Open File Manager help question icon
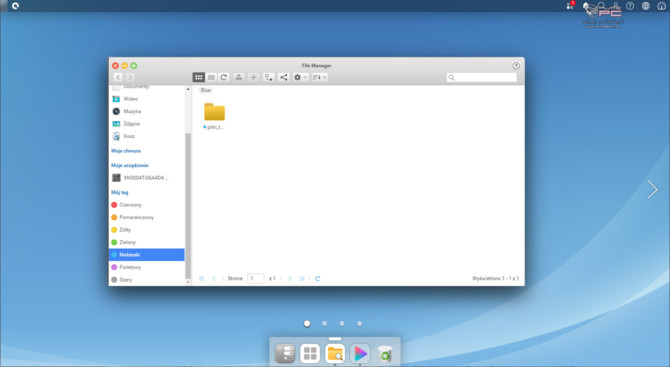The image size is (670, 367). click(x=516, y=65)
